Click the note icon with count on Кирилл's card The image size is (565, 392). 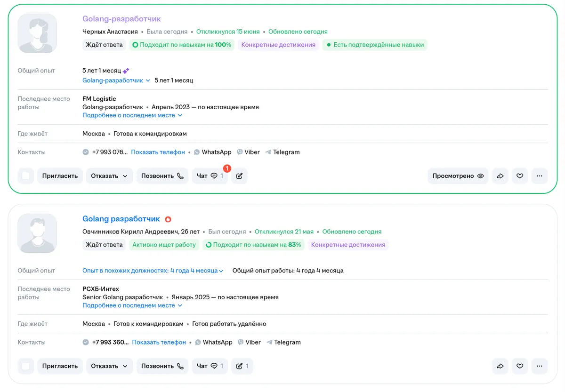(242, 366)
